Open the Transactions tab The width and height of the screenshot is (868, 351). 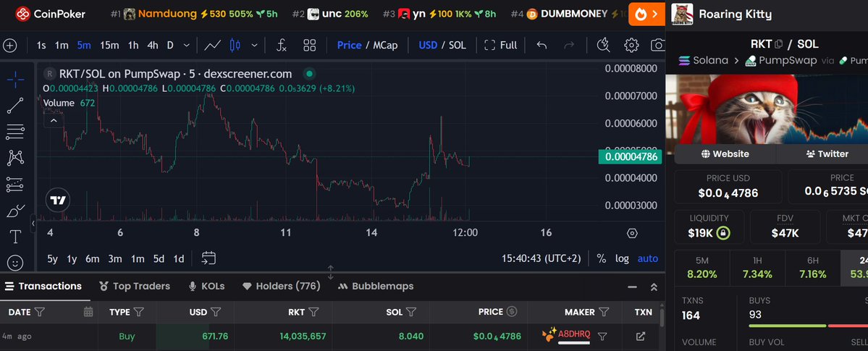coord(43,286)
